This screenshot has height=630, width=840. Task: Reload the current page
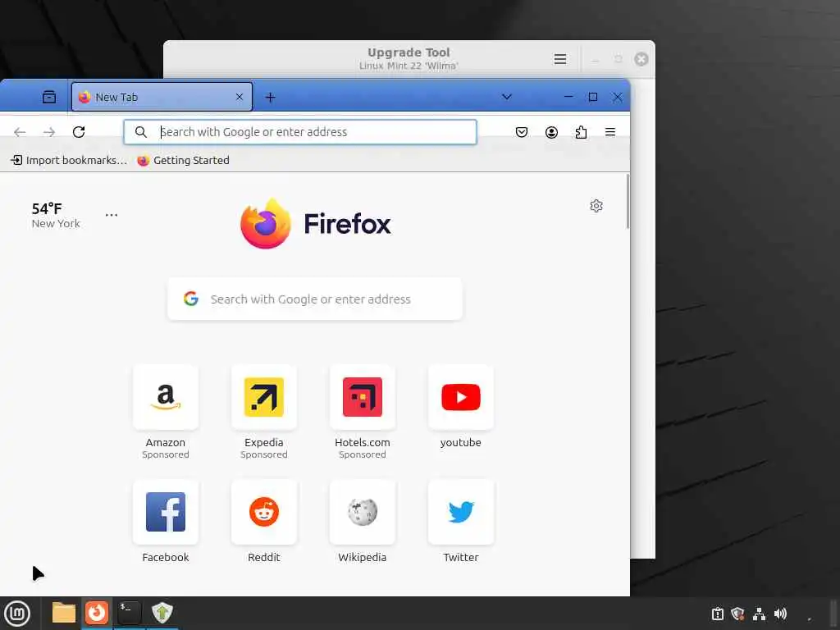coord(79,132)
